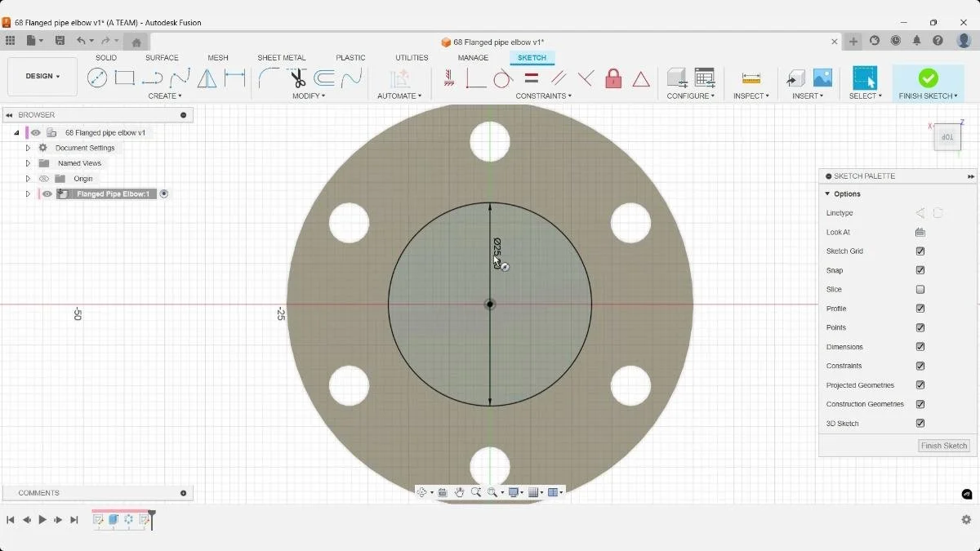The width and height of the screenshot is (980, 551).
Task: Open the SELECT dropdown menu
Action: coord(865,96)
